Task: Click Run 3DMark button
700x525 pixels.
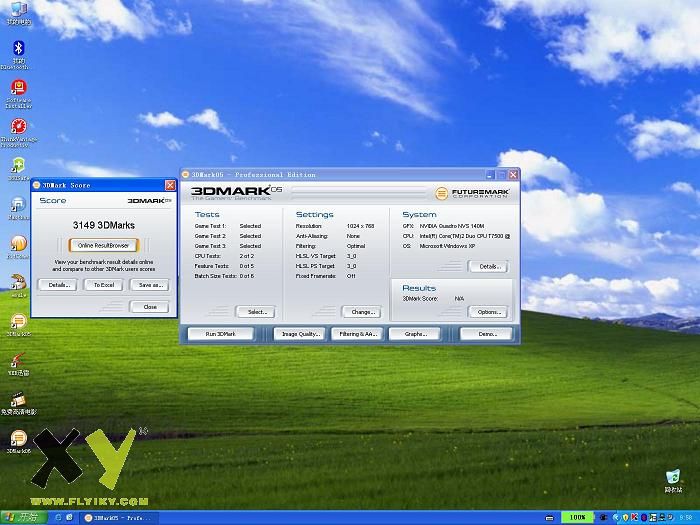Action: [221, 334]
